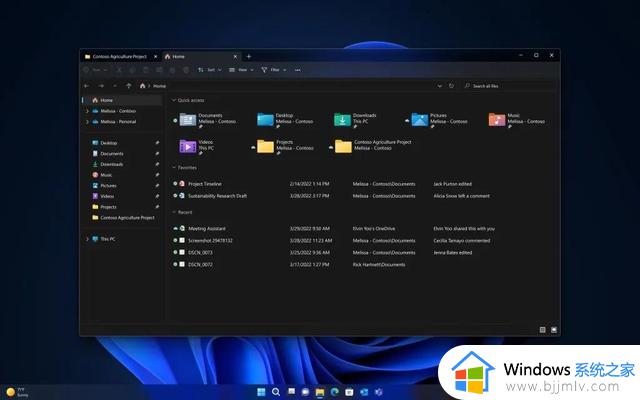640x400 pixels.
Task: Open the weather widget on taskbar
Action: point(18,392)
